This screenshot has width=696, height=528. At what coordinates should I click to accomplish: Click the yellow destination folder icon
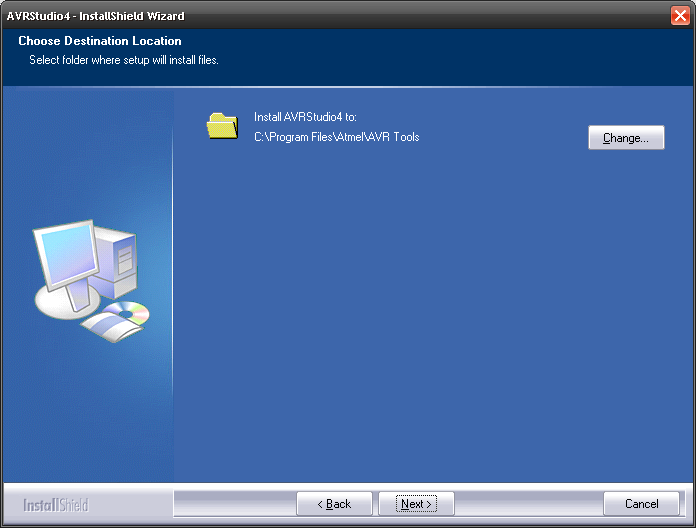(x=222, y=126)
